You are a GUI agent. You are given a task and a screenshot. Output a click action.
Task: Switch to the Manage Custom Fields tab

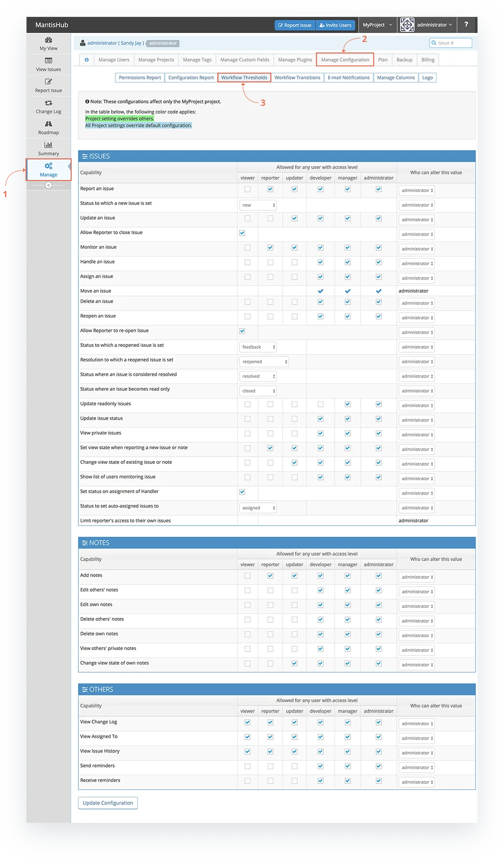[x=245, y=60]
